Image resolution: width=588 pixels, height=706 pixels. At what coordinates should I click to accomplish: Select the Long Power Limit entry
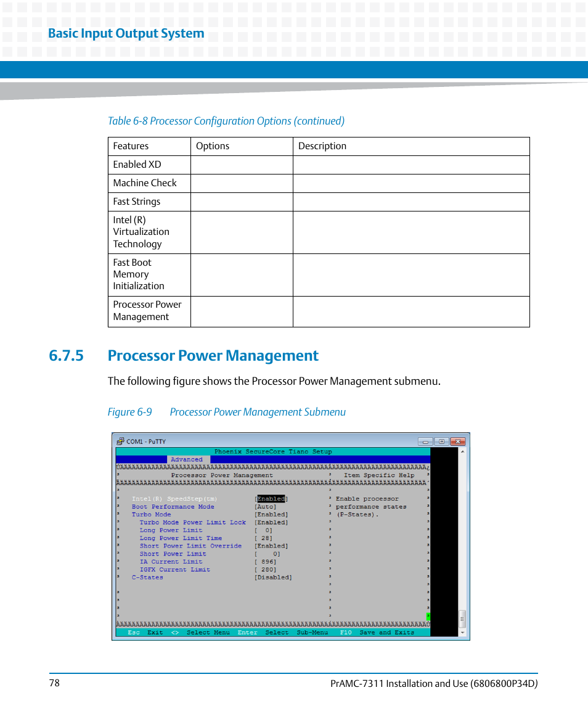[171, 530]
